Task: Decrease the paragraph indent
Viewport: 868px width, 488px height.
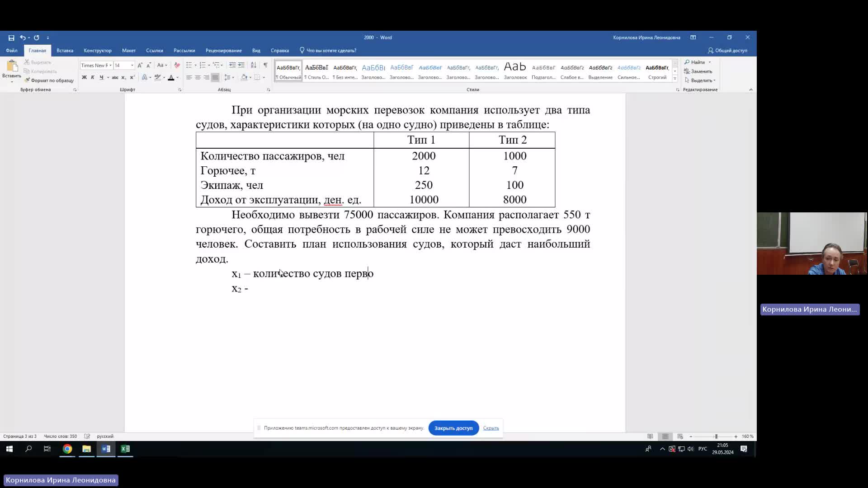Action: pyautogui.click(x=232, y=65)
